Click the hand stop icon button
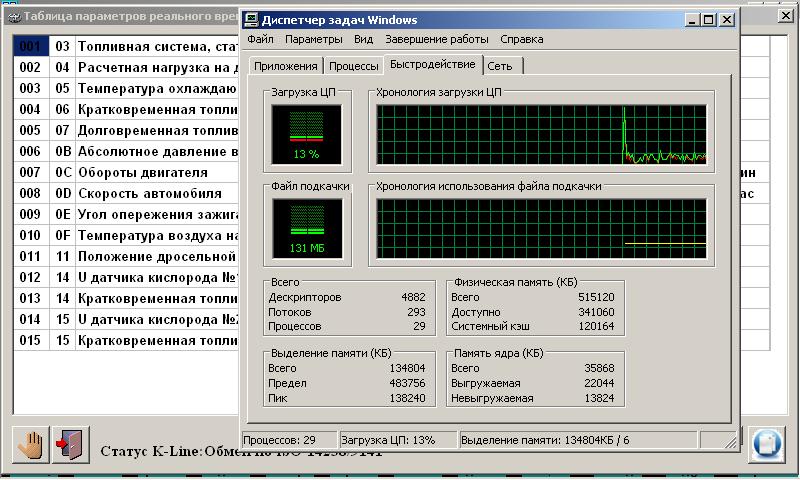The image size is (800, 480). 32,445
